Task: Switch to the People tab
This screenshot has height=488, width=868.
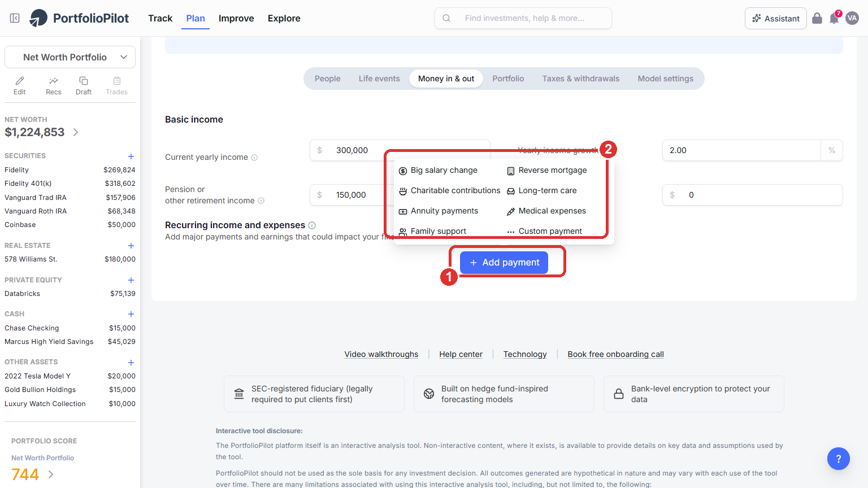Action: pyautogui.click(x=328, y=79)
